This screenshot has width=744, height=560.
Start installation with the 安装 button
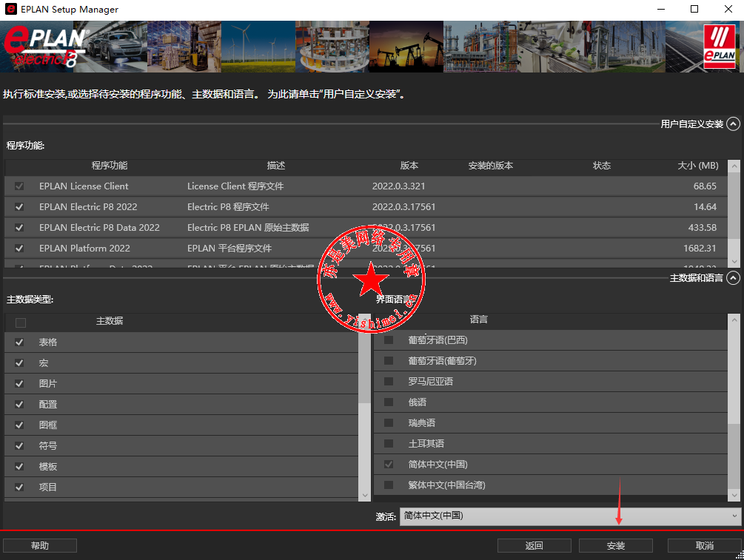[616, 546]
